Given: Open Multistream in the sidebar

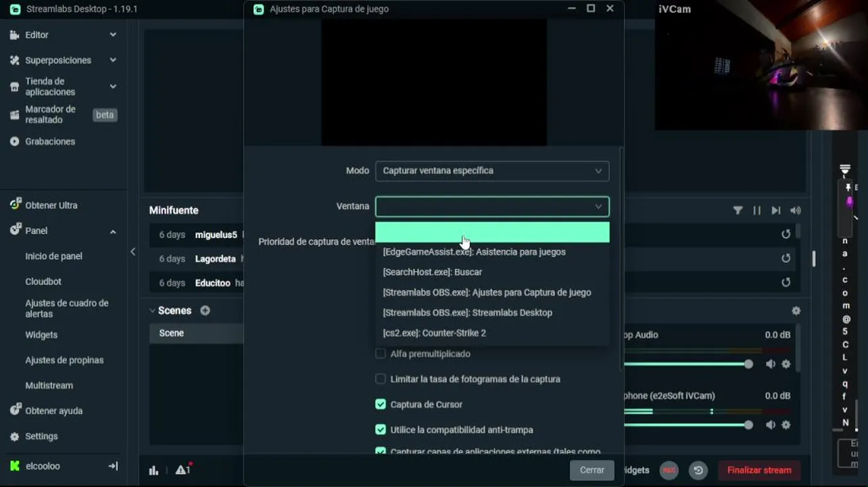Looking at the screenshot, I should pyautogui.click(x=49, y=386).
